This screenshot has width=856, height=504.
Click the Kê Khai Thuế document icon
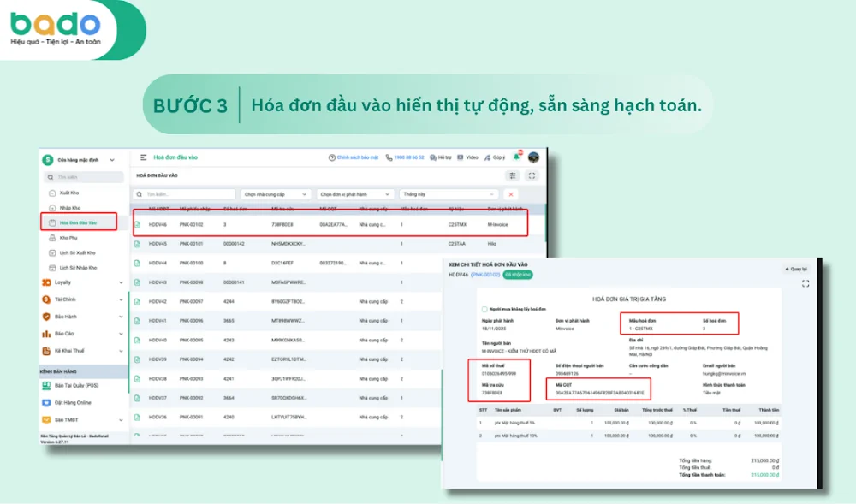[x=46, y=351]
